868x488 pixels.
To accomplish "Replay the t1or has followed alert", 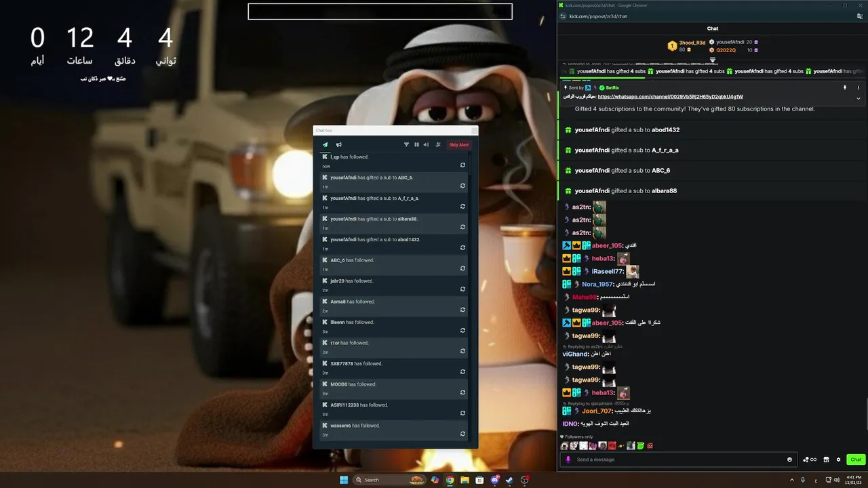I will coord(462,350).
